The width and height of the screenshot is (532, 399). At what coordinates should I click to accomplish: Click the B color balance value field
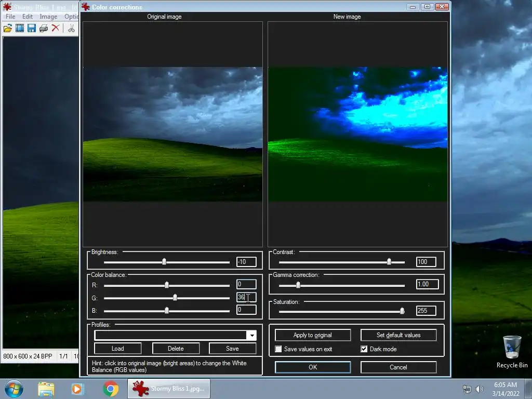click(246, 310)
